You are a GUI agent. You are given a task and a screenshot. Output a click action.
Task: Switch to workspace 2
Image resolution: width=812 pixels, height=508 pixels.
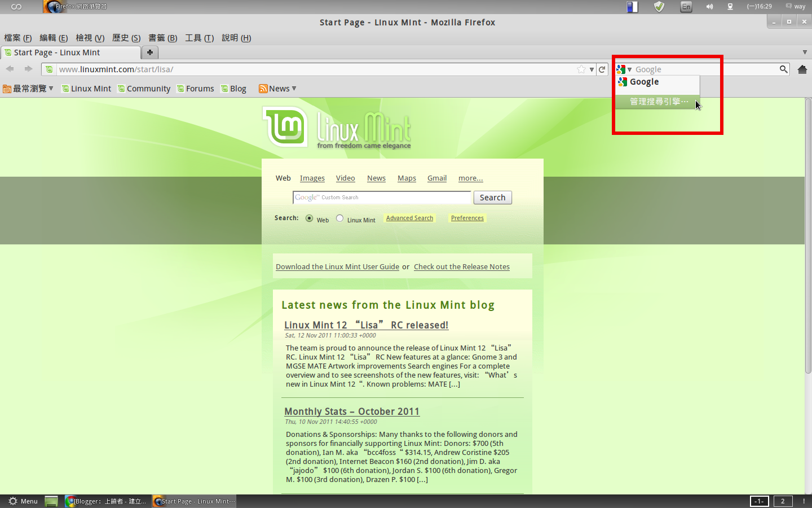(x=783, y=501)
